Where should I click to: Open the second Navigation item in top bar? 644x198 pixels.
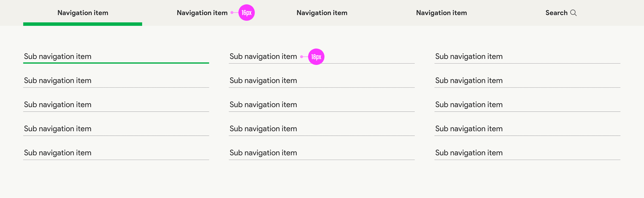202,13
